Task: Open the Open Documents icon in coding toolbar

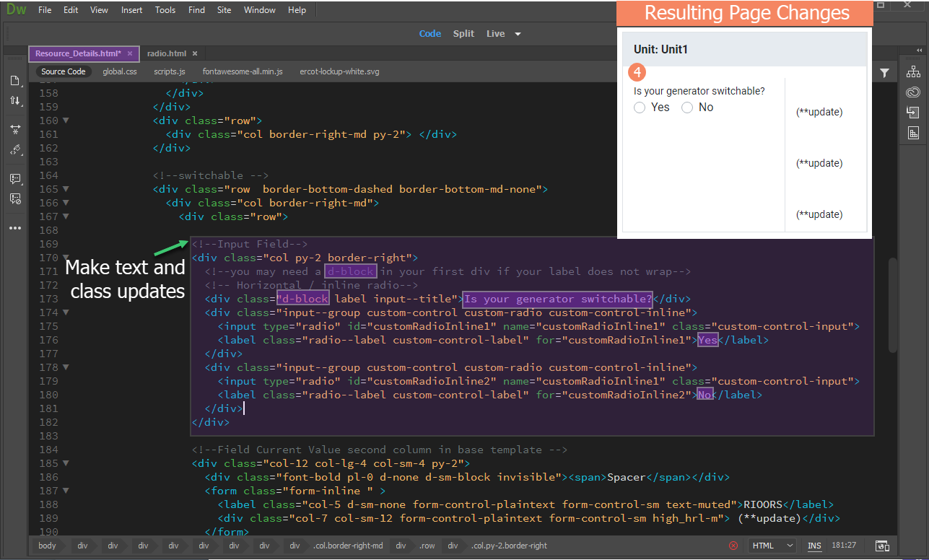Action: coord(15,81)
